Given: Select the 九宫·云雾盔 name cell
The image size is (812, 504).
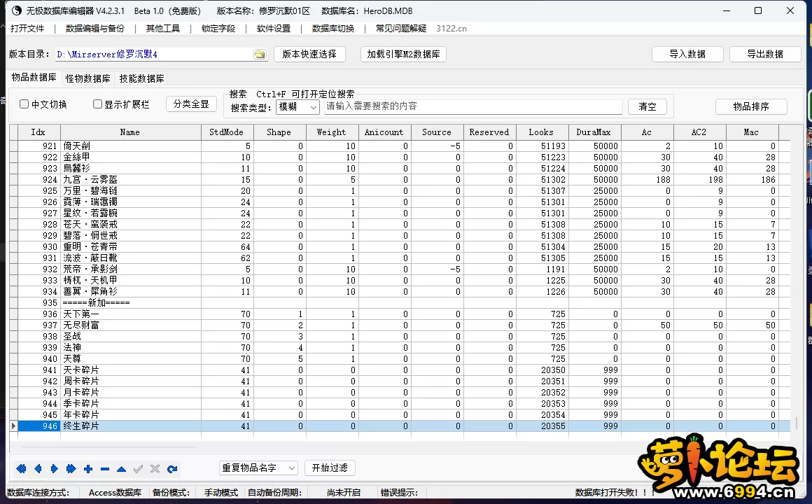Looking at the screenshot, I should [130, 180].
